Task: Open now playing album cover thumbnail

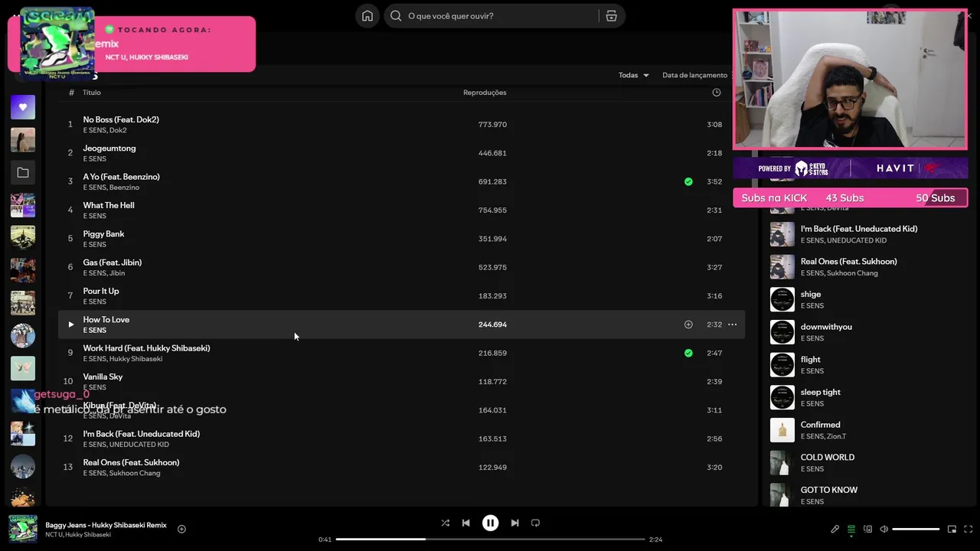Action: coord(23,529)
